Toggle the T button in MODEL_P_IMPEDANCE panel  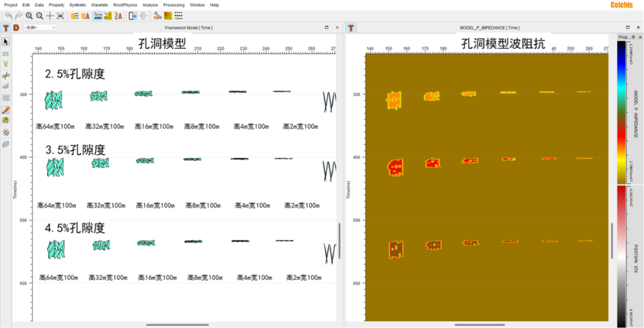(351, 28)
